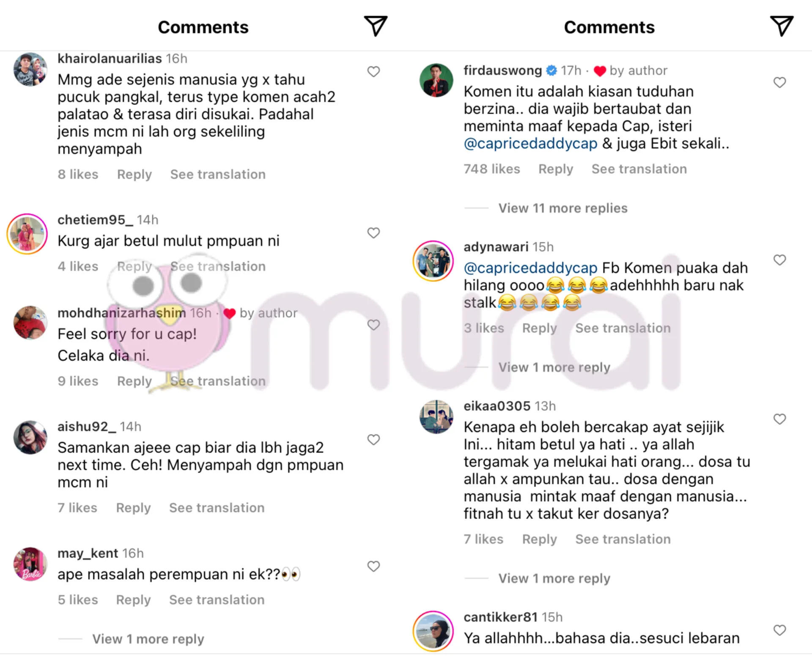812x660 pixels.
Task: Expand View 1 more reply under may_kent
Action: (x=148, y=639)
